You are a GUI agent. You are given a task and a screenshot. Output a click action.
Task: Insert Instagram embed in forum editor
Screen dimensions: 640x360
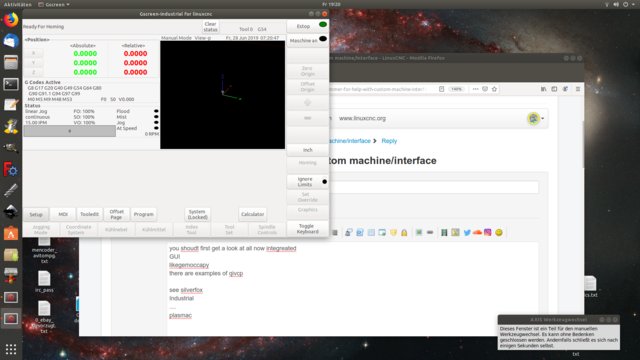(488, 233)
